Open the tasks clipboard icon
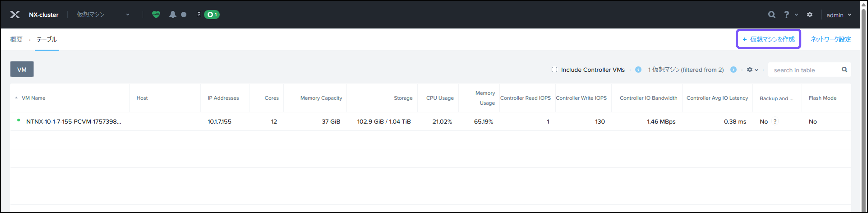 pyautogui.click(x=199, y=14)
